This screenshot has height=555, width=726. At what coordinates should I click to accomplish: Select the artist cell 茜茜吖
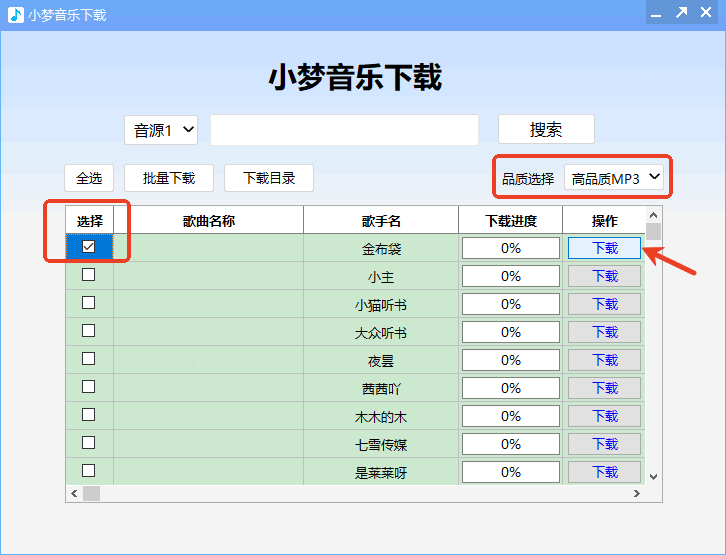[381, 388]
